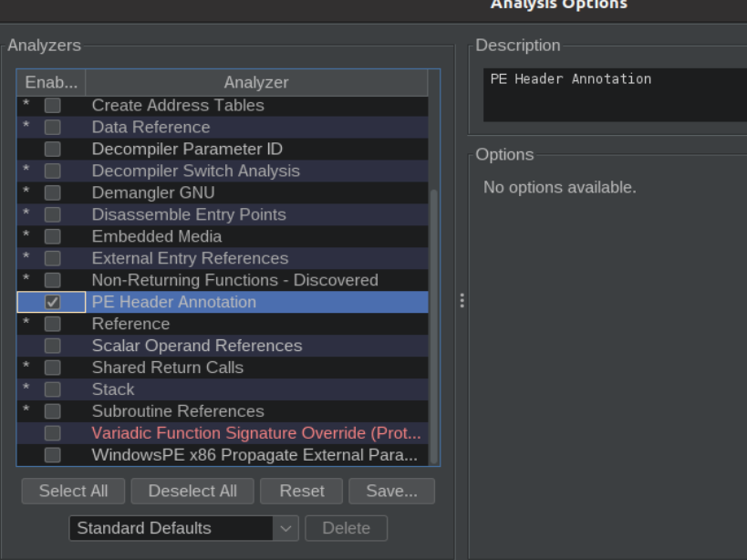Click the split pane divider handle dots
The image size is (747, 560).
[462, 300]
